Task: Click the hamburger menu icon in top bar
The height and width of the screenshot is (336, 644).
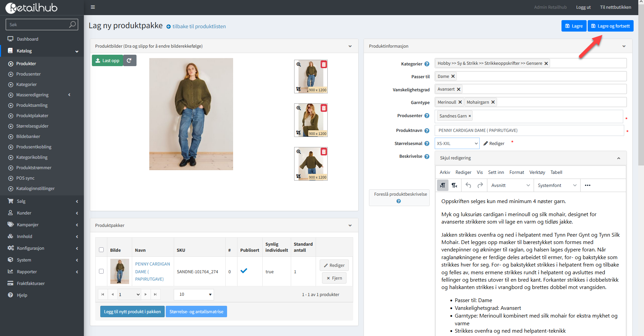Action: 93,7
